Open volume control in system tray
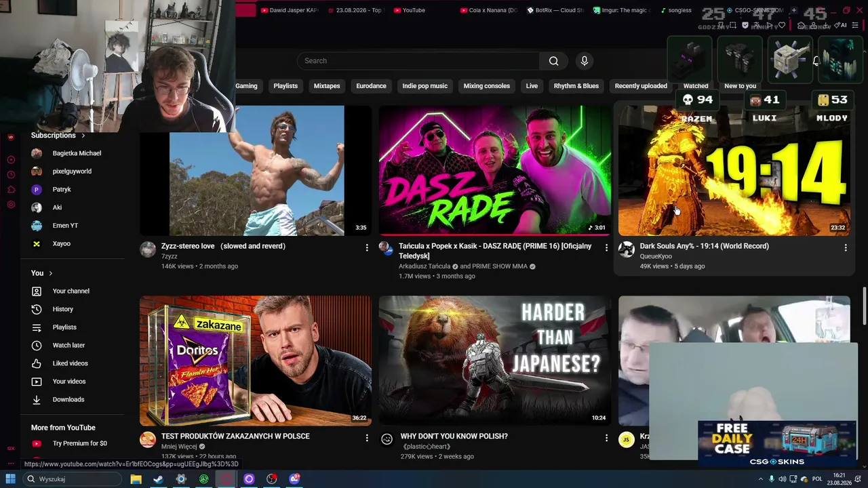 point(783,479)
